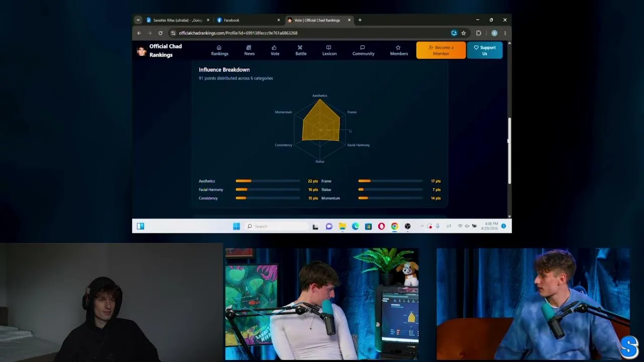Click the '22 pts' Aesthetics value

coord(313,181)
